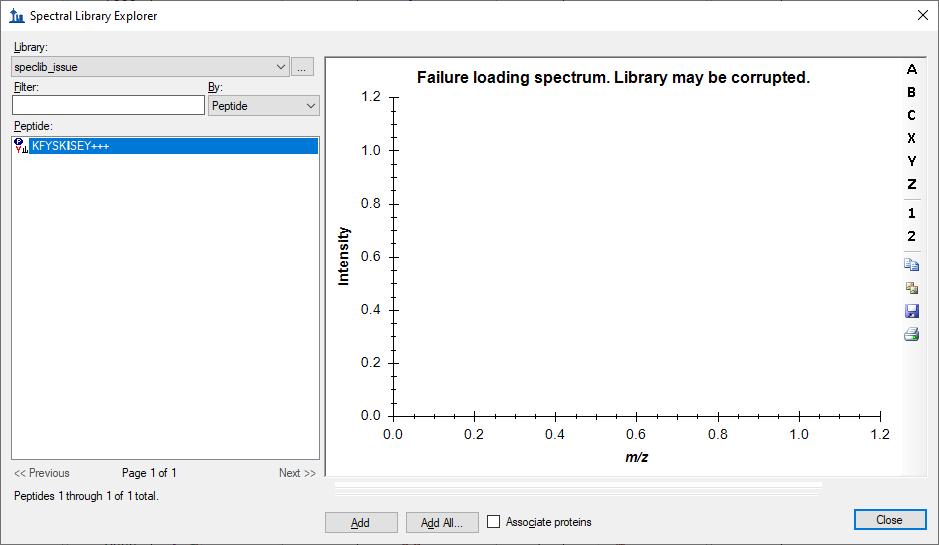Screen dimensions: 939x545
Task: Expand the By Peptide dropdown
Action: point(264,106)
